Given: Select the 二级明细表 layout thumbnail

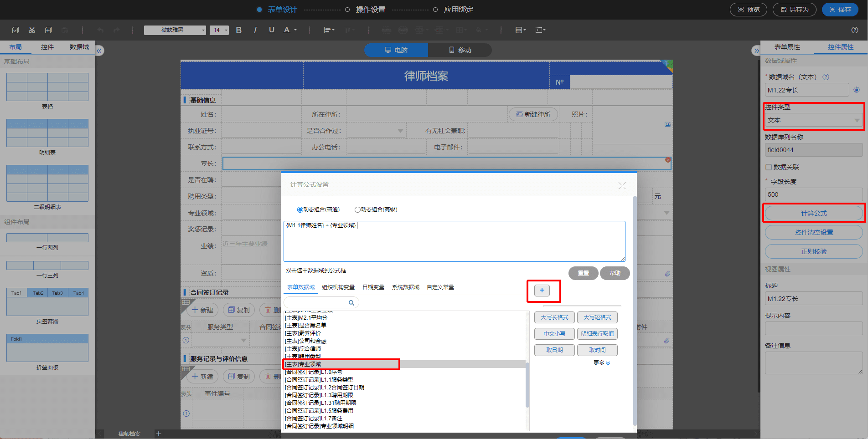Looking at the screenshot, I should (47, 183).
